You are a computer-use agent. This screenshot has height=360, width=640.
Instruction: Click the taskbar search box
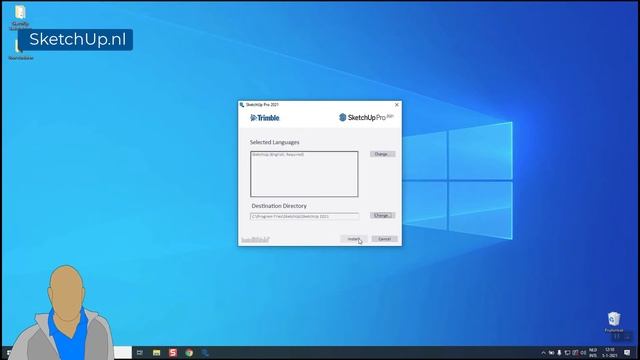click(x=122, y=353)
